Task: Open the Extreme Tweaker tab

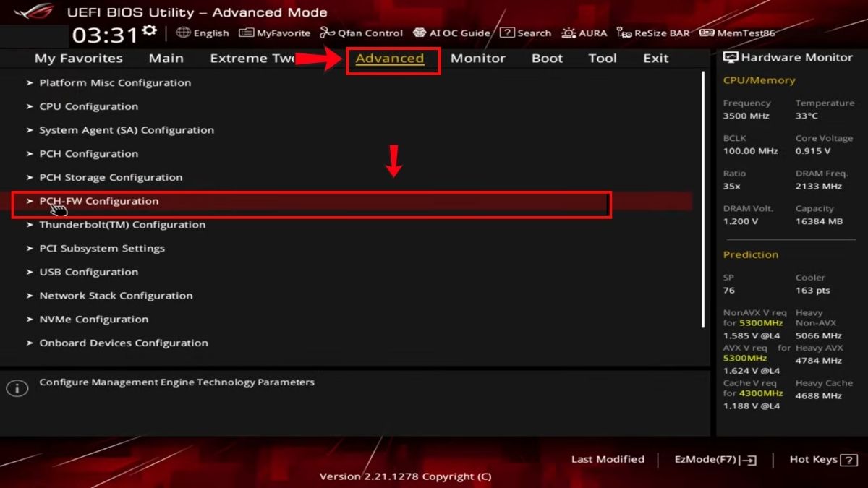Action: point(253,59)
